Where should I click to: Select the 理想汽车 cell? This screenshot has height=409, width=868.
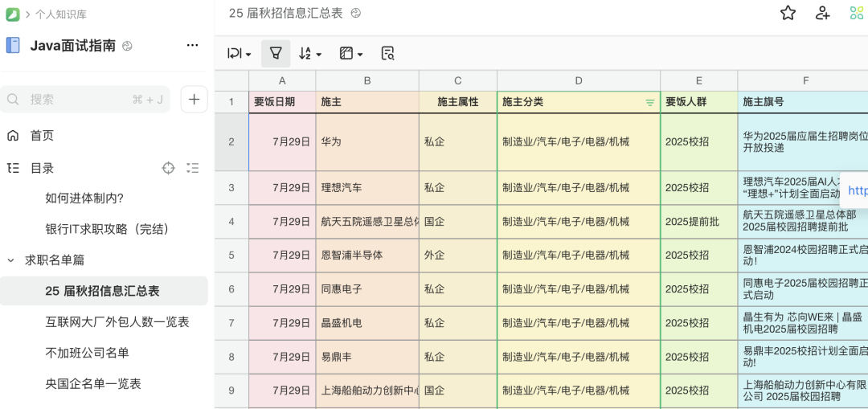tap(367, 188)
